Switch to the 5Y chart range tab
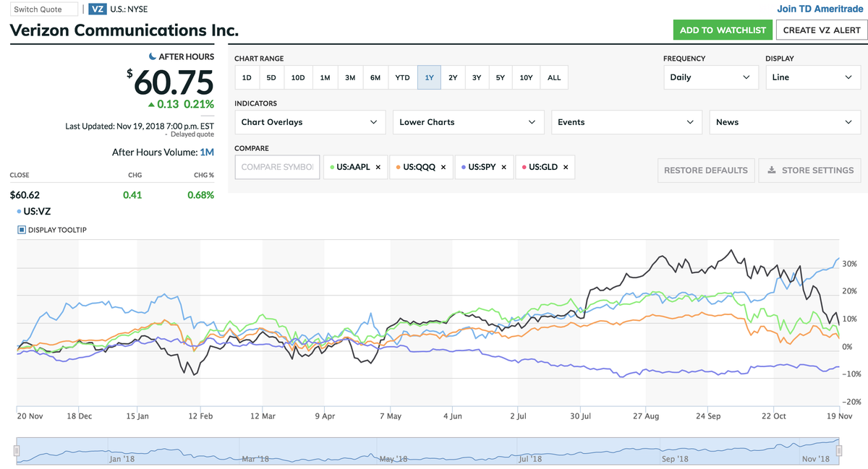The height and width of the screenshot is (469, 868). (500, 77)
